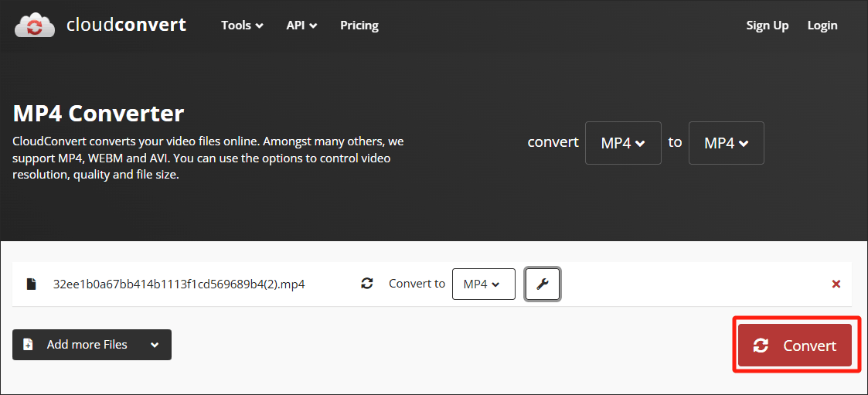Screen dimensions: 868x395
Task: Click the Sign Up link
Action: pyautogui.click(x=768, y=26)
